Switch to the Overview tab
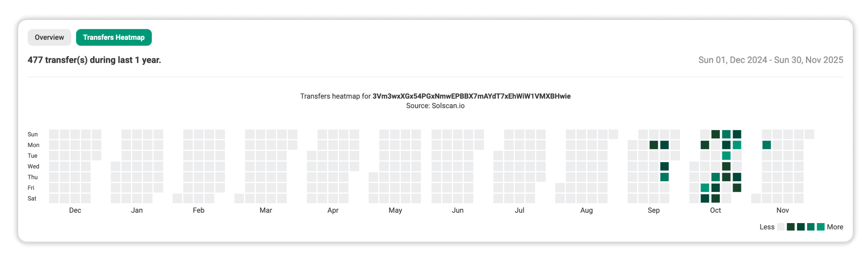The height and width of the screenshot is (262, 868). tap(49, 38)
